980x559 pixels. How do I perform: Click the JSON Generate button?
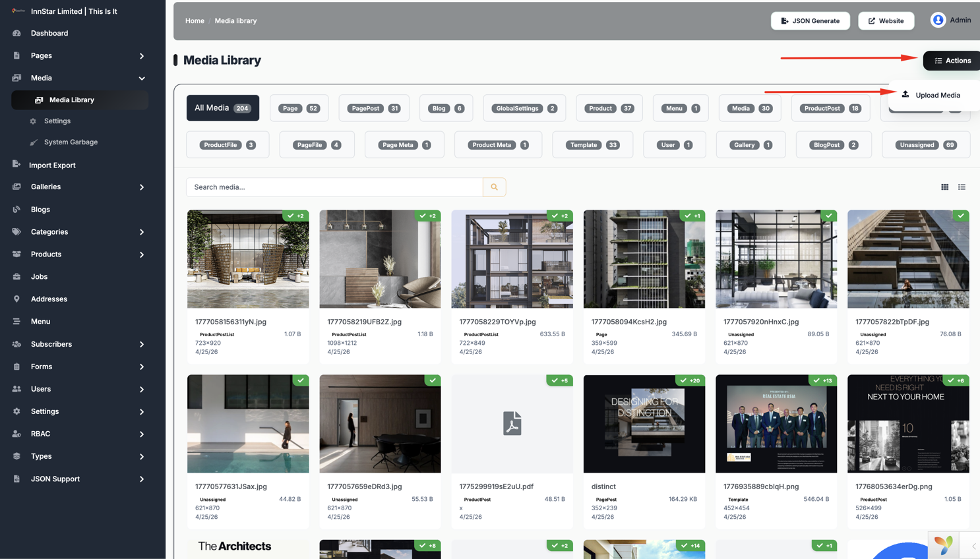811,20
